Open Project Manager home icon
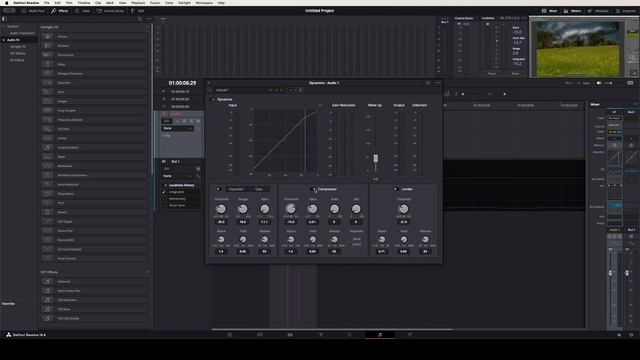 click(619, 335)
